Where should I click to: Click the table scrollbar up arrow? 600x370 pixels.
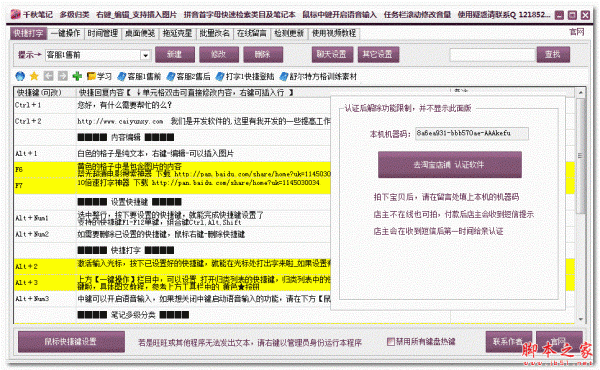(580, 92)
